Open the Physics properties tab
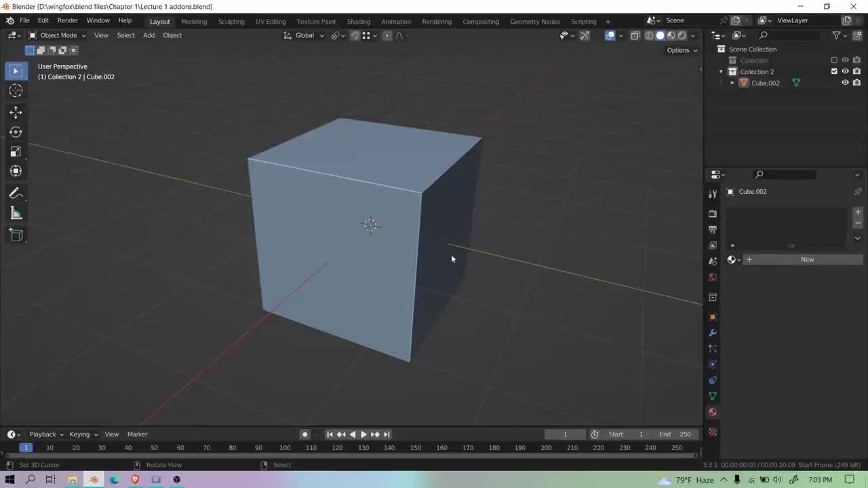 pyautogui.click(x=712, y=365)
